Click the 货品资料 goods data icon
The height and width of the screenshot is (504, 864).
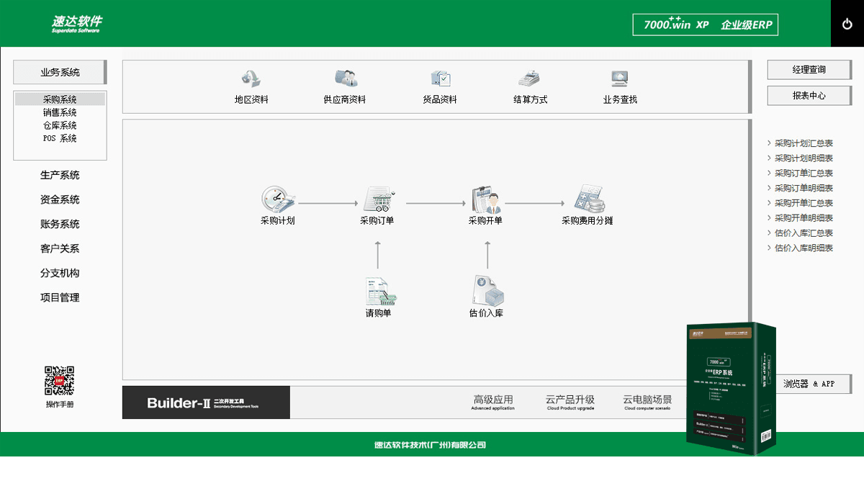click(440, 79)
